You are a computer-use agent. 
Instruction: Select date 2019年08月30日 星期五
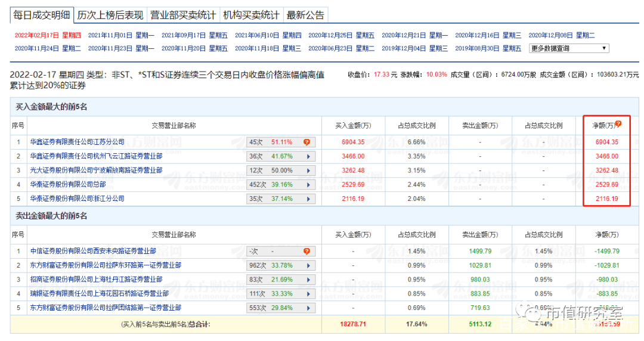tap(488, 48)
